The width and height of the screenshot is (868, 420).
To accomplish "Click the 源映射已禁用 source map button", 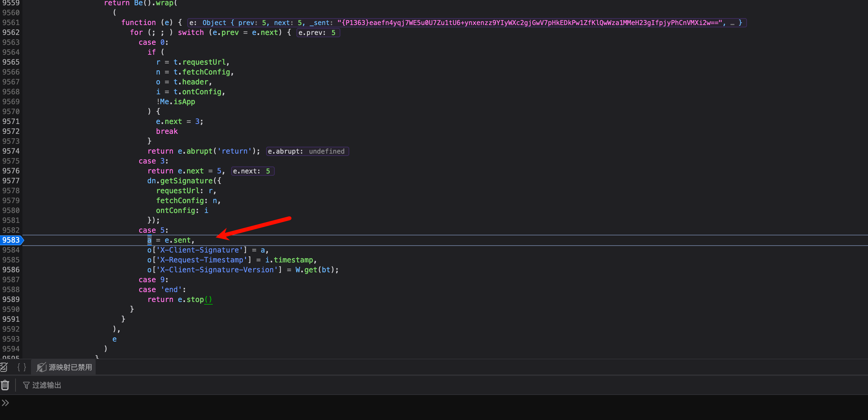I will pos(64,367).
